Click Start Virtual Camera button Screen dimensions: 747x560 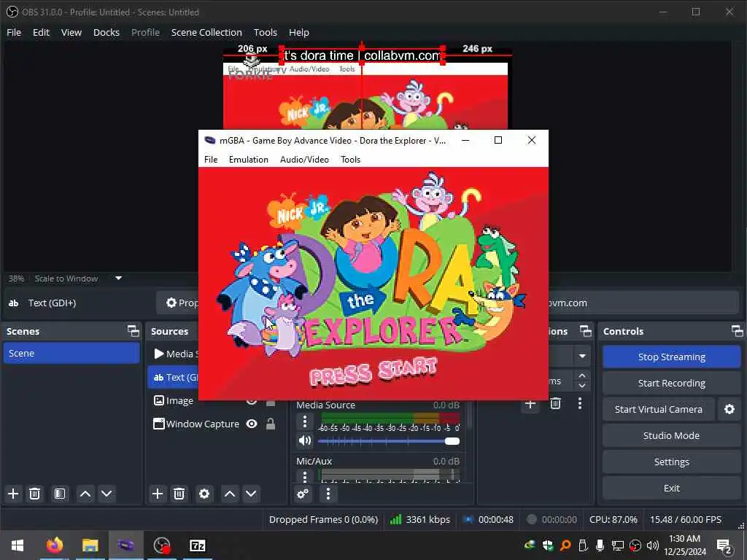(659, 409)
